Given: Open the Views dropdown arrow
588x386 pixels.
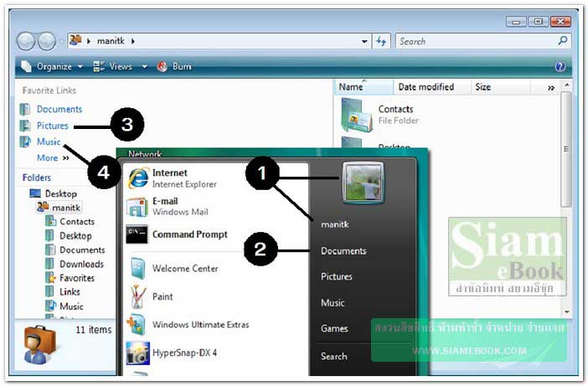Looking at the screenshot, I should (144, 67).
